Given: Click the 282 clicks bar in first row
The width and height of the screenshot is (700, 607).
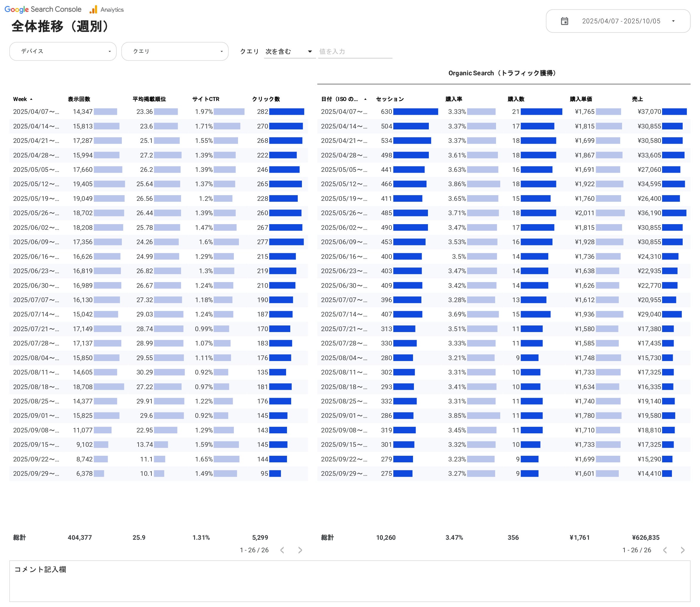Looking at the screenshot, I should (286, 112).
